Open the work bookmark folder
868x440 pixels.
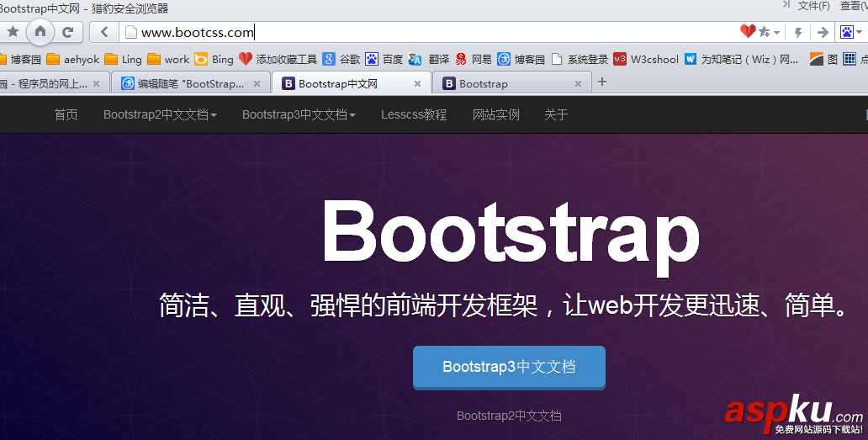pos(168,59)
